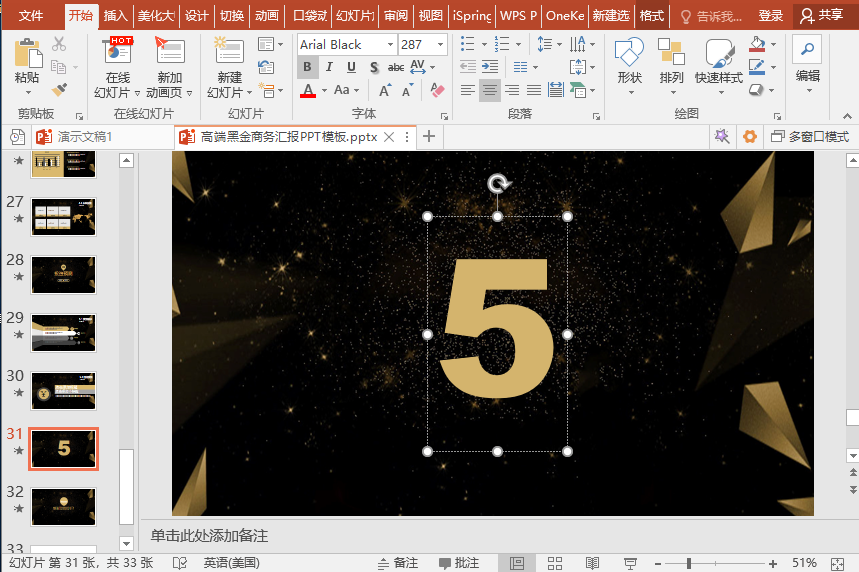Click the 多窗口模式 multi-window button

pos(810,136)
